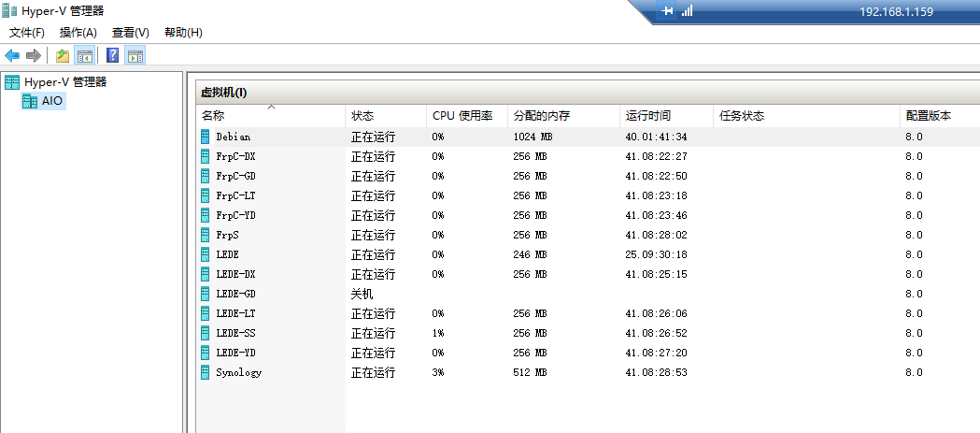
Task: Click the 246 MB memory value
Action: tap(530, 254)
